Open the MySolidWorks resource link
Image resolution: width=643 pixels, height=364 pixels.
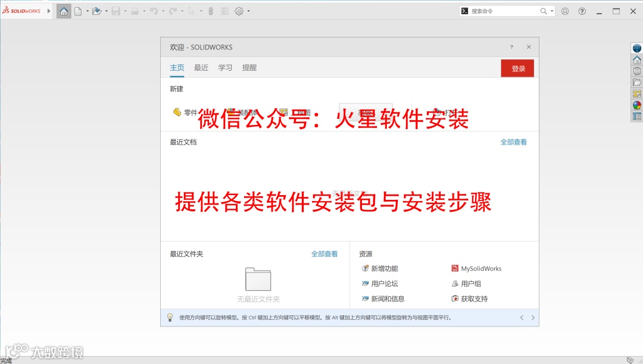coord(476,269)
